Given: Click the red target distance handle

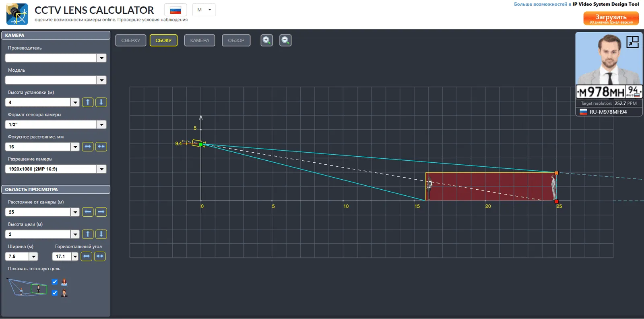Looking at the screenshot, I should [557, 201].
